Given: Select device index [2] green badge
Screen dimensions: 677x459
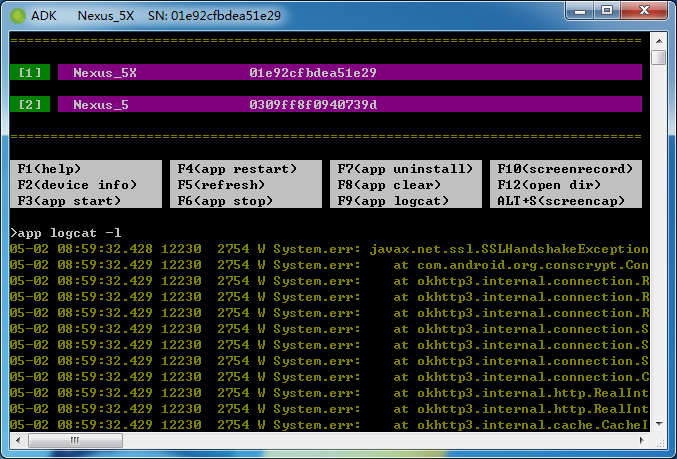Looking at the screenshot, I should 30,104.
